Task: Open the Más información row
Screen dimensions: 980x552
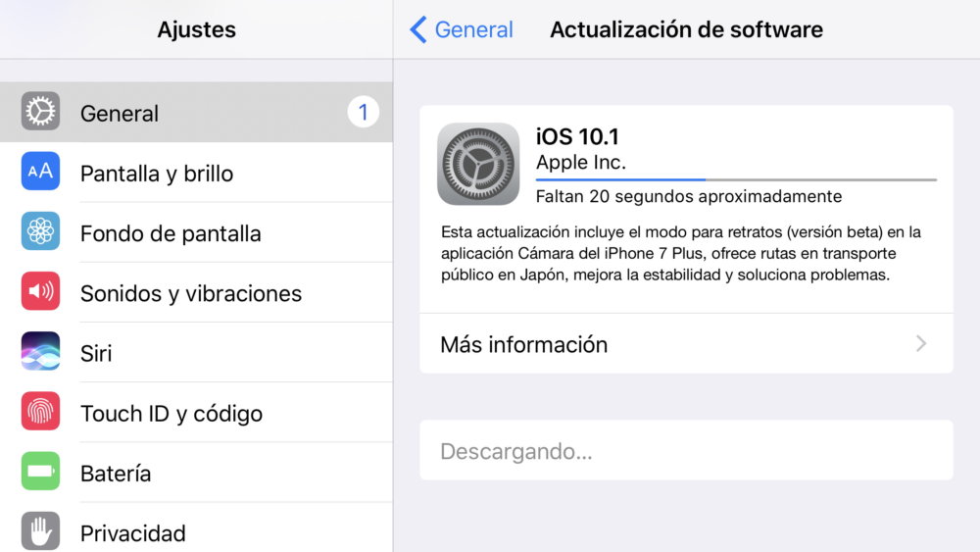Action: 686,344
